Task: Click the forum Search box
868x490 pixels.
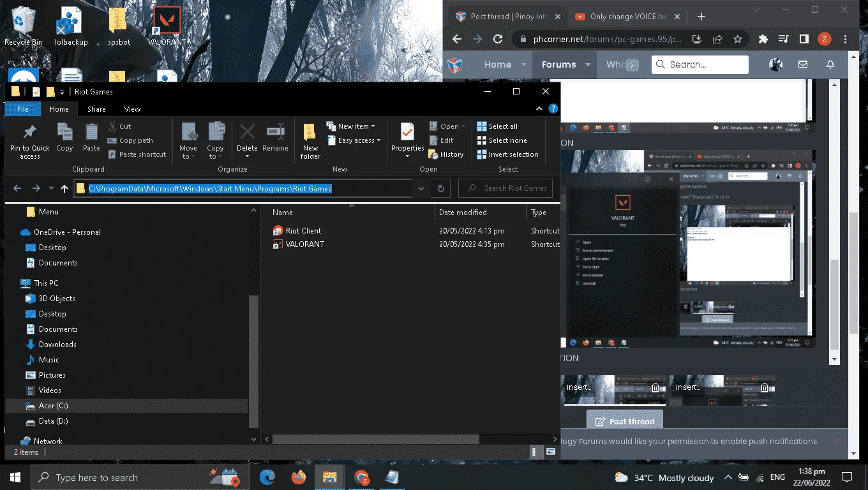Action: 700,64
